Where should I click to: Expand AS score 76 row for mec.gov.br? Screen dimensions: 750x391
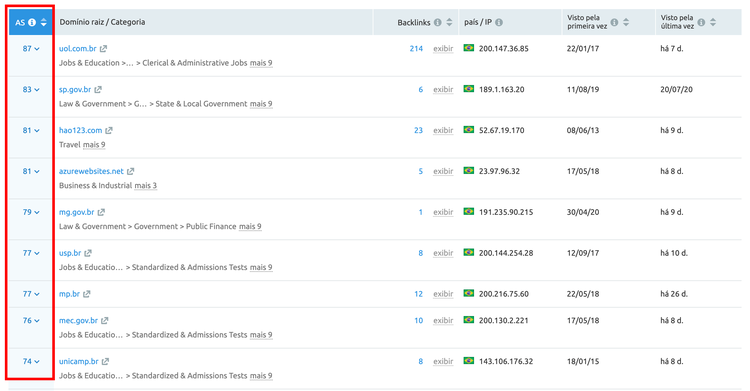(31, 321)
